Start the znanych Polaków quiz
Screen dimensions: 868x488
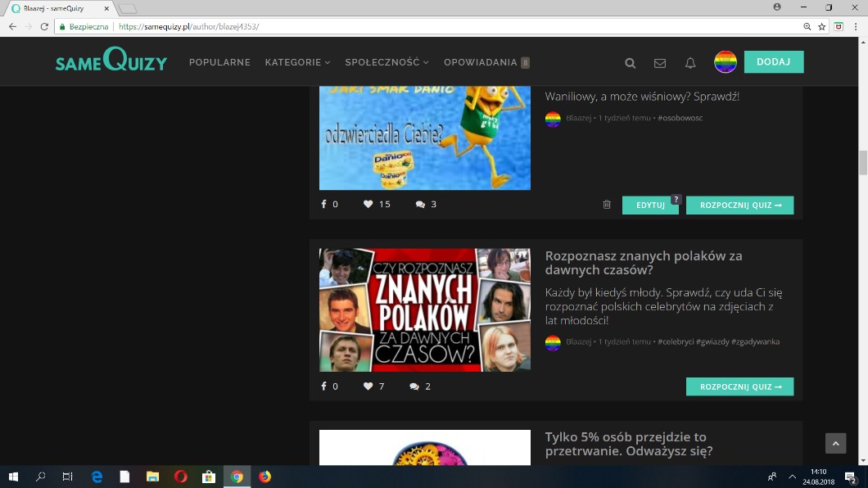pos(739,386)
